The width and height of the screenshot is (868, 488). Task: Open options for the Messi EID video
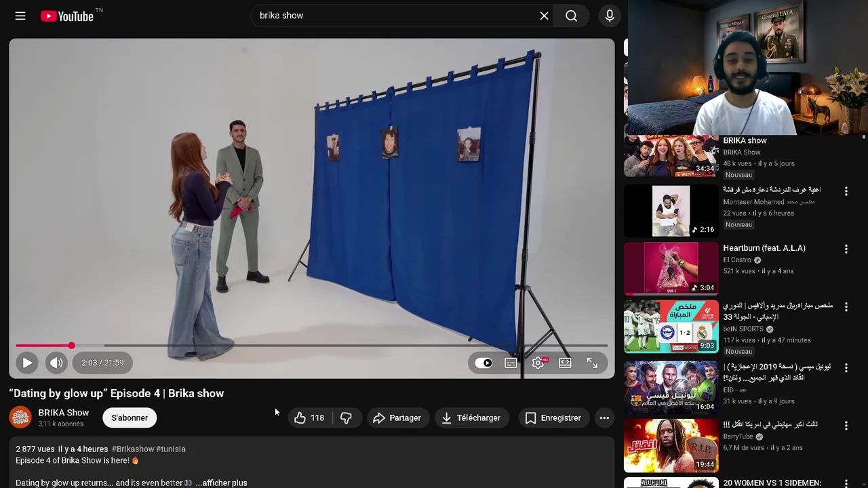click(x=846, y=367)
